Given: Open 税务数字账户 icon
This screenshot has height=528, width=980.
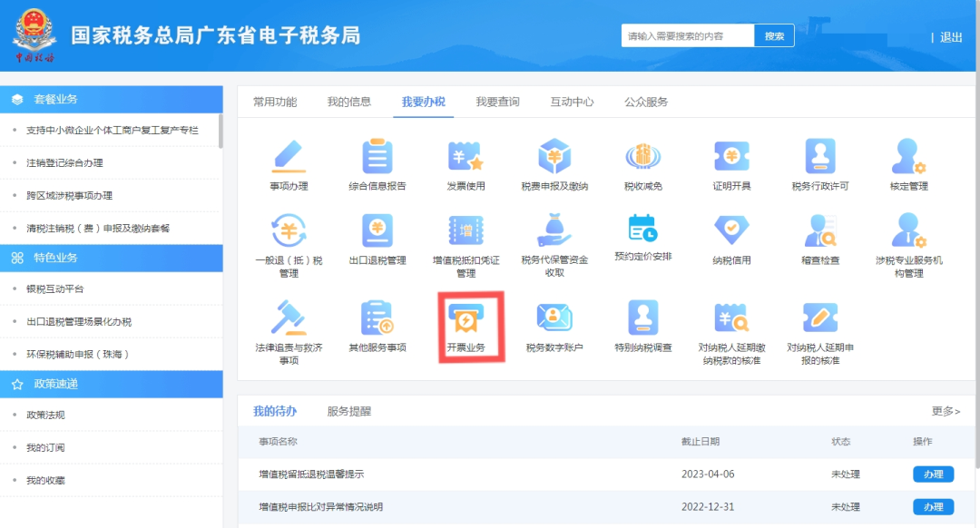Looking at the screenshot, I should click(554, 318).
